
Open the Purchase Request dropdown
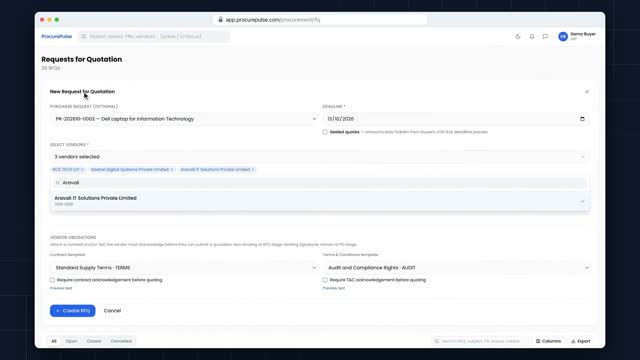[x=184, y=119]
